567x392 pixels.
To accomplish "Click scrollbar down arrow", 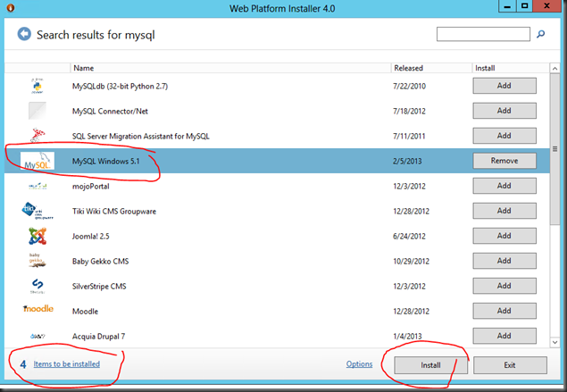I will [554, 342].
